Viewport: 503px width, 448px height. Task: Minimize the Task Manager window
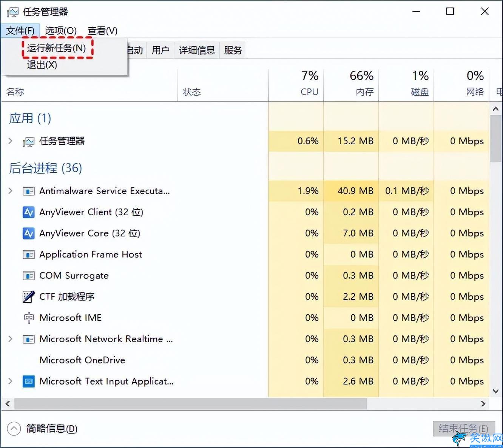[x=416, y=12]
